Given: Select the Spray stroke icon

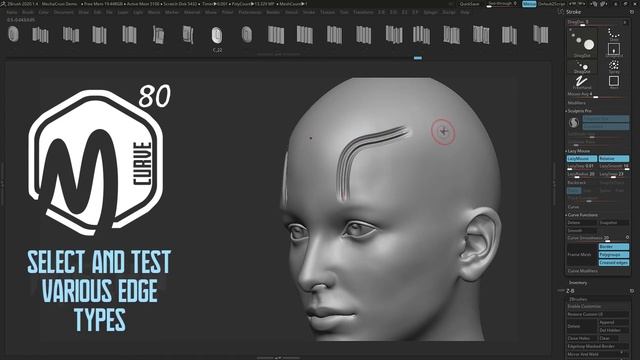Looking at the screenshot, I should tap(613, 66).
